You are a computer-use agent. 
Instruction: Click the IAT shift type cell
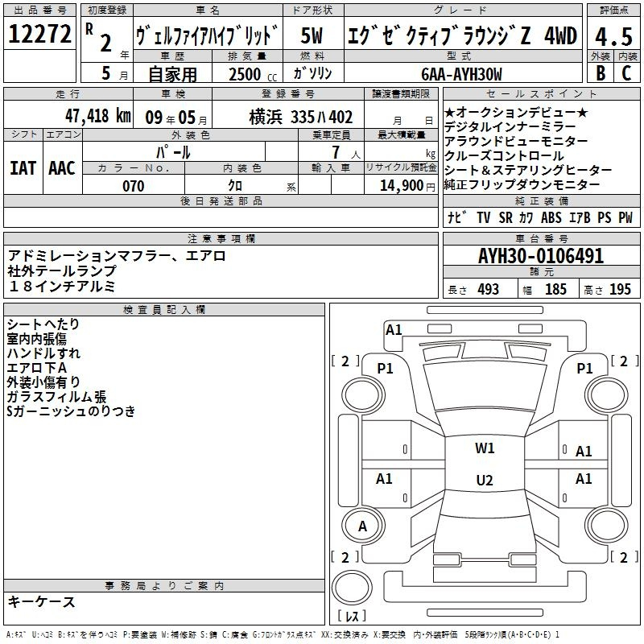pyautogui.click(x=23, y=167)
